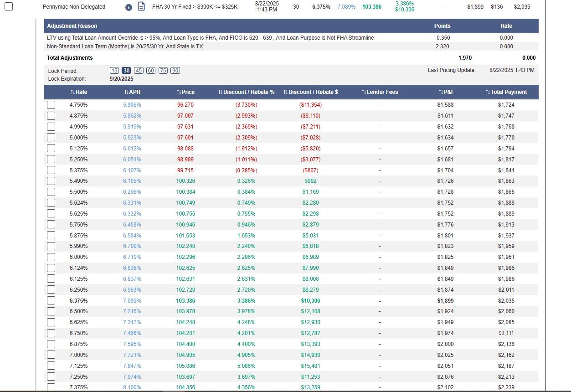Click FHA 30 Yr Fixed product name
571x392 pixels.
pos(195,7)
